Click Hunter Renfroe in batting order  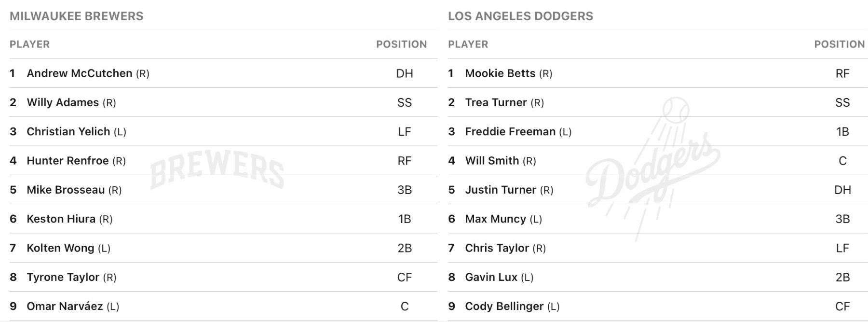coord(68,161)
